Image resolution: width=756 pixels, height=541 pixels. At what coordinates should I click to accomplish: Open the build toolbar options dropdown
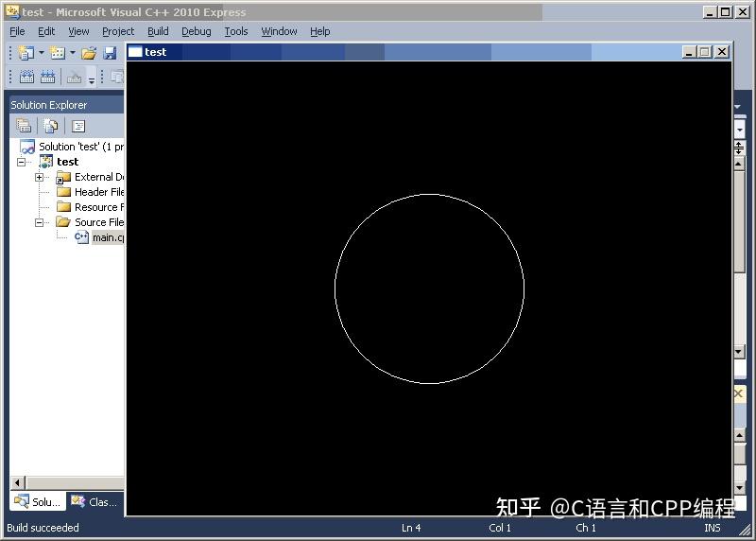pyautogui.click(x=92, y=79)
